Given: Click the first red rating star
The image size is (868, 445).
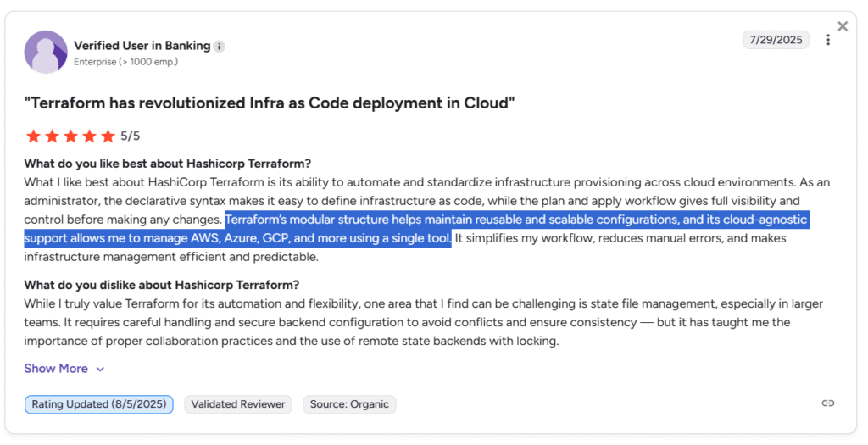Looking at the screenshot, I should (x=33, y=136).
